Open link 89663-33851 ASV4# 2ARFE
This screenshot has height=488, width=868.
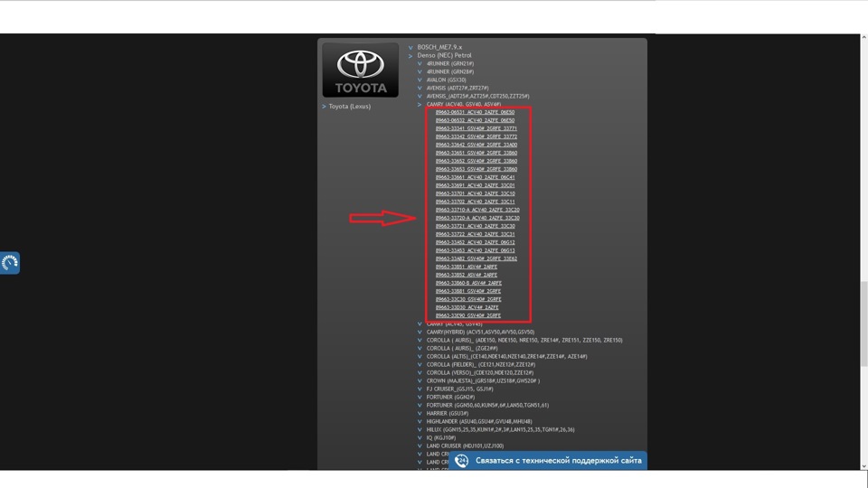(x=467, y=267)
